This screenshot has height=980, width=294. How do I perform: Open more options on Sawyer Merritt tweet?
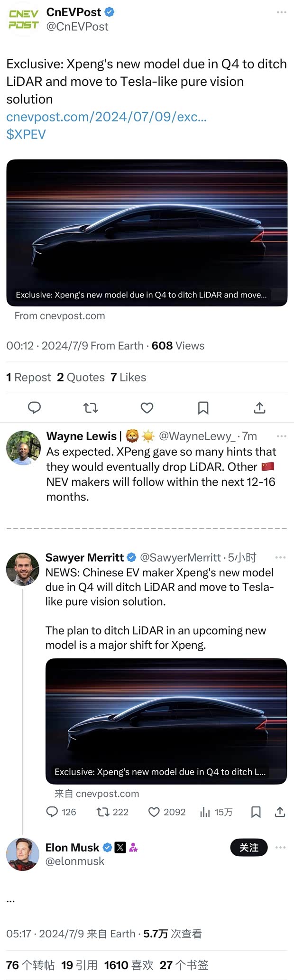point(280,557)
